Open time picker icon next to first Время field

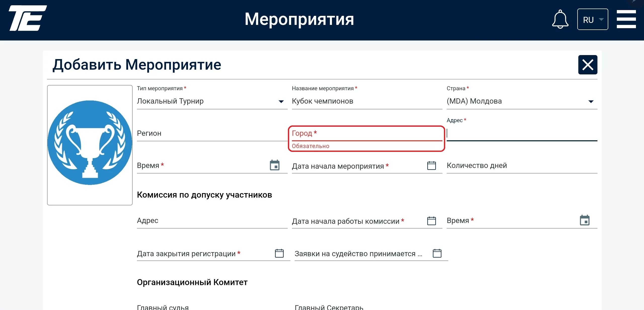[x=275, y=165]
